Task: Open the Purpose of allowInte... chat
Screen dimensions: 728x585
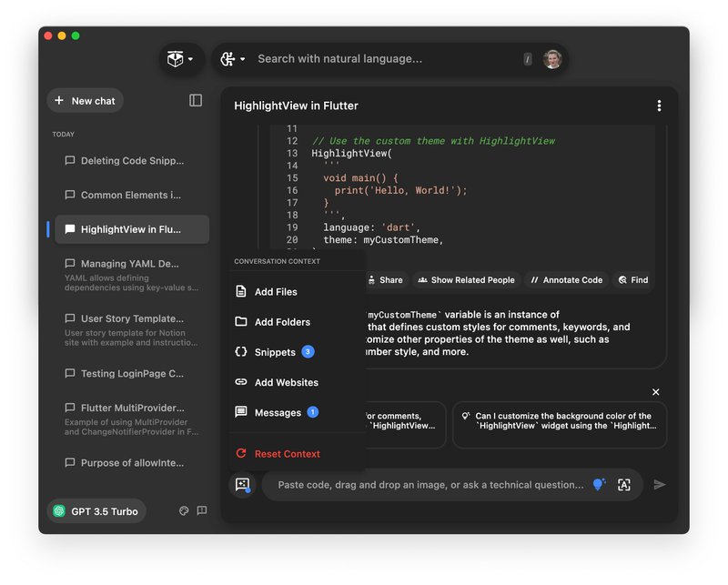Action: 132,463
